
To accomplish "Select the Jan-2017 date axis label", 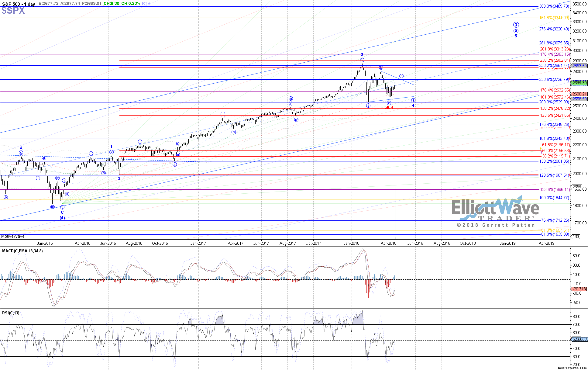I will tap(198, 243).
